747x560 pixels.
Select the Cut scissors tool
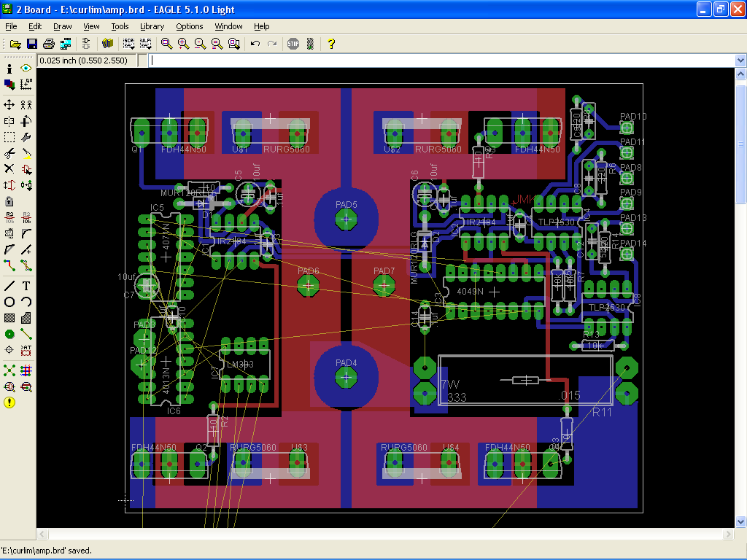pyautogui.click(x=9, y=153)
